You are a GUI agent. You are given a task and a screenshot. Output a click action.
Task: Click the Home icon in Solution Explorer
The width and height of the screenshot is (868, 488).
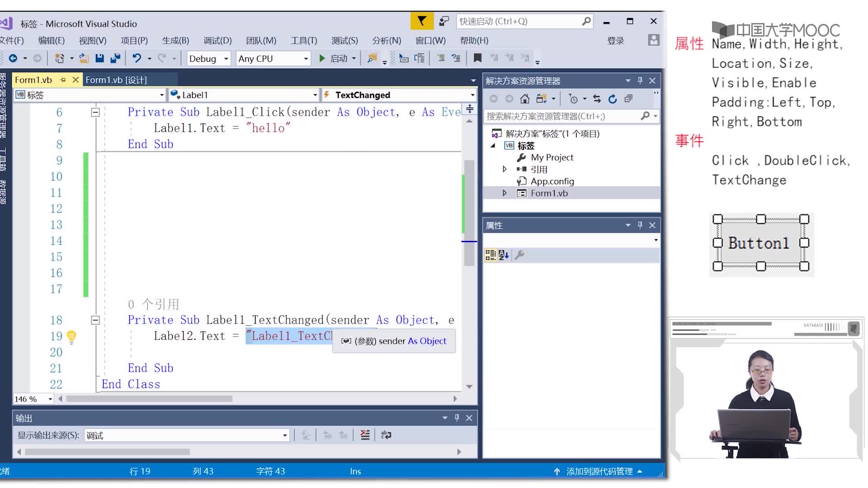[x=525, y=99]
